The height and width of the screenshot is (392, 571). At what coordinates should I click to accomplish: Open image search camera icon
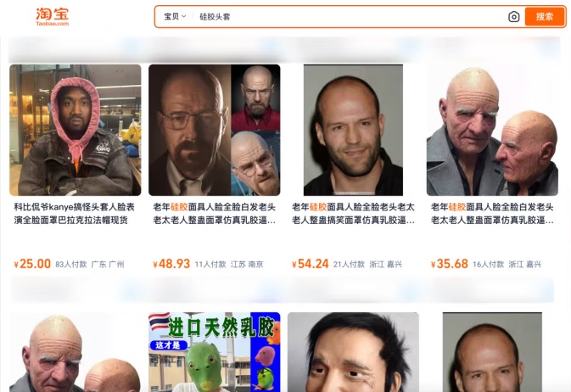pos(514,17)
